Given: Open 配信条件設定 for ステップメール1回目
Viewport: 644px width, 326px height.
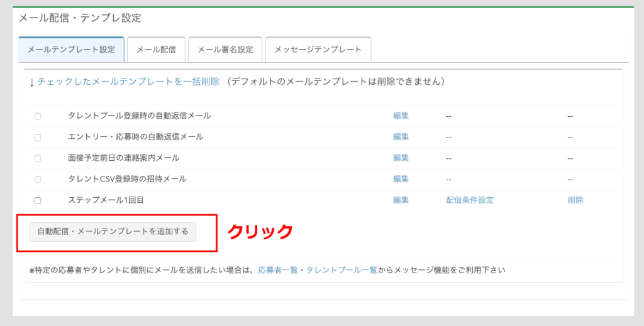Looking at the screenshot, I should (469, 200).
